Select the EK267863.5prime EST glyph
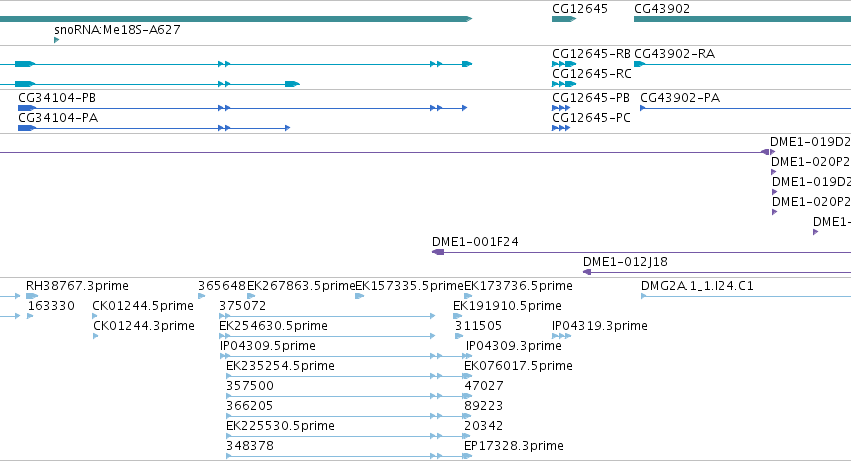Screen dimensions: 851x461 coord(251,296)
